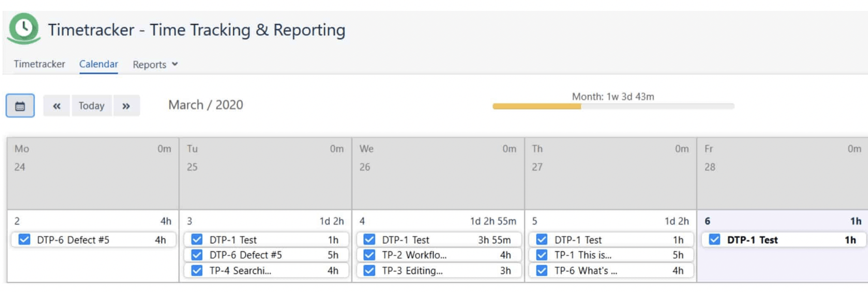868x292 pixels.
Task: Select the Th 27 day cell
Action: 611,174
